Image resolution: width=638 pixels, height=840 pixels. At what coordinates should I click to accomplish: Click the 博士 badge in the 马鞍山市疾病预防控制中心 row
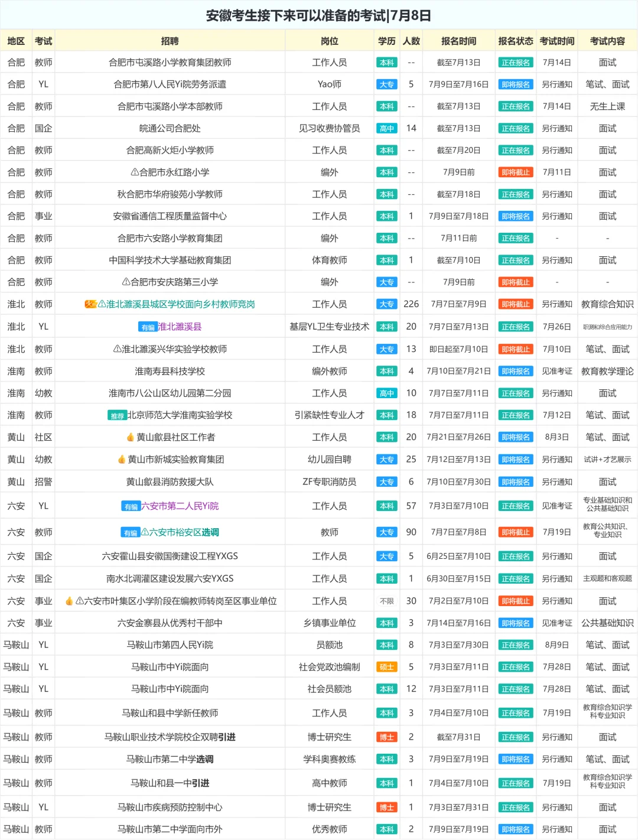pos(387,808)
